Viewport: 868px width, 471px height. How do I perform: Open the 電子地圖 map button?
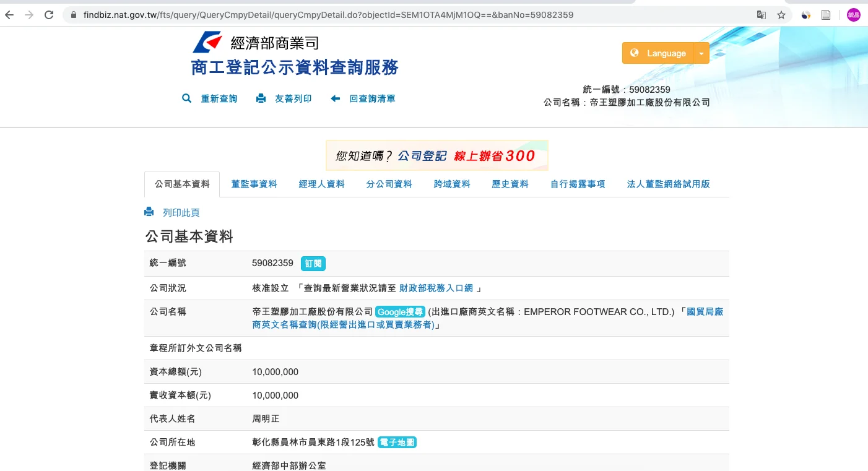coord(397,443)
